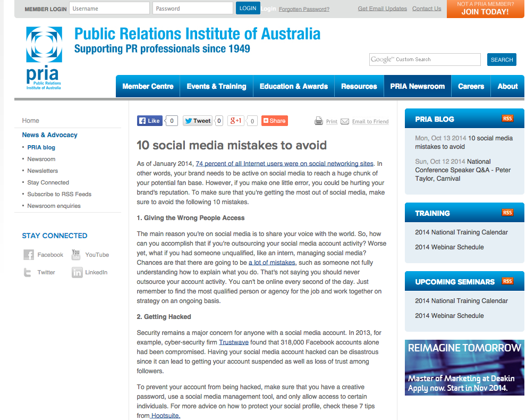The width and height of the screenshot is (526, 420).
Task: Click the Twitter Tweet button
Action: point(198,121)
